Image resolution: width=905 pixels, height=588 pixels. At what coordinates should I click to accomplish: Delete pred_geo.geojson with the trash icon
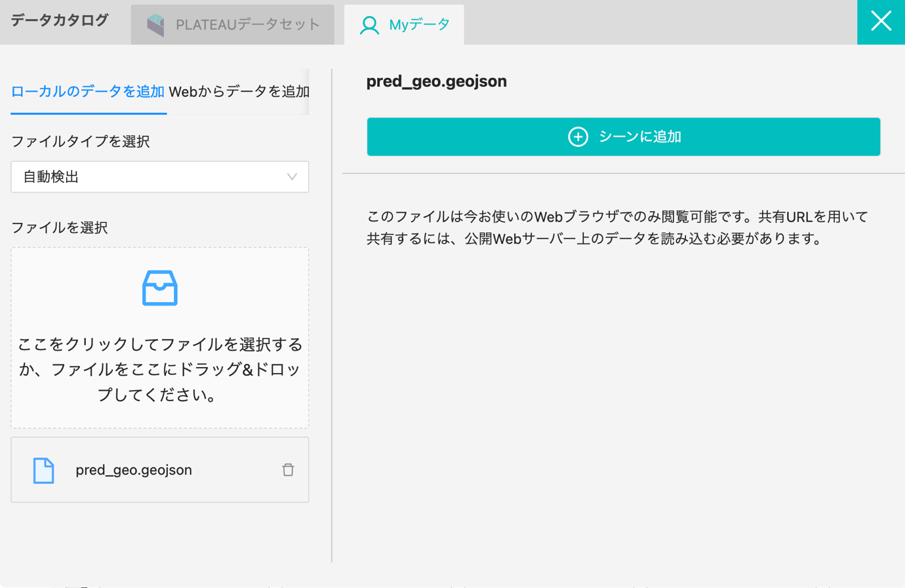pyautogui.click(x=288, y=469)
